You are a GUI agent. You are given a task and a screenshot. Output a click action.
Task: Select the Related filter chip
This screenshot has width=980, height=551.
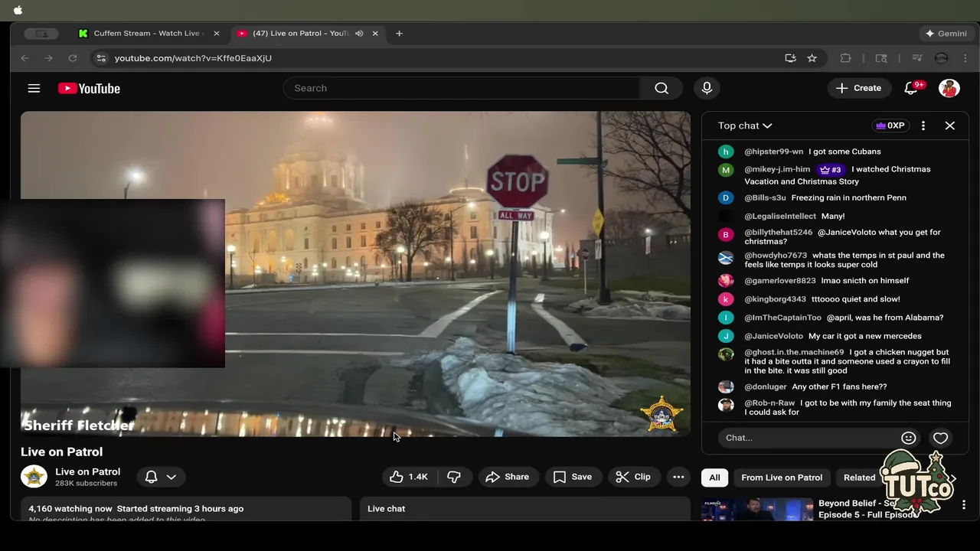[x=859, y=478]
